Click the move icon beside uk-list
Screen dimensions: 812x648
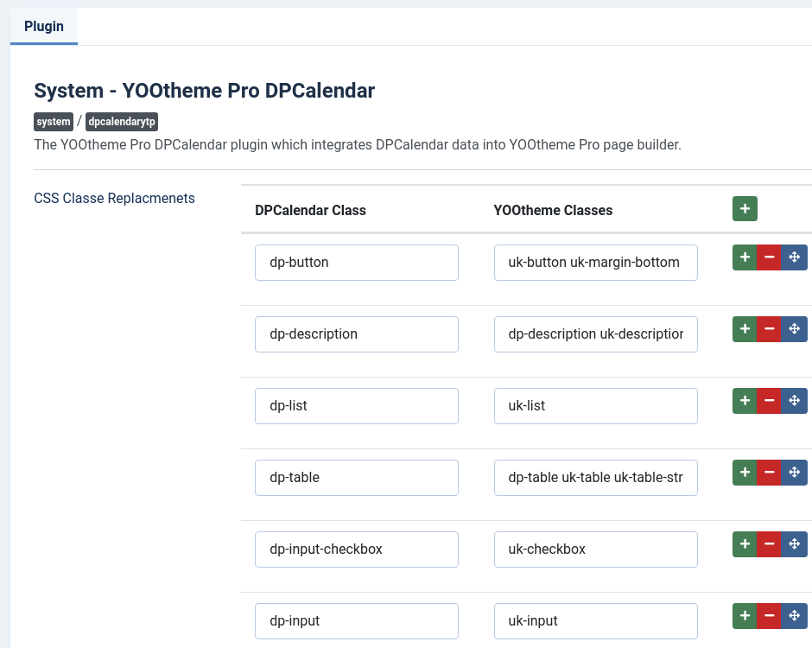(794, 400)
